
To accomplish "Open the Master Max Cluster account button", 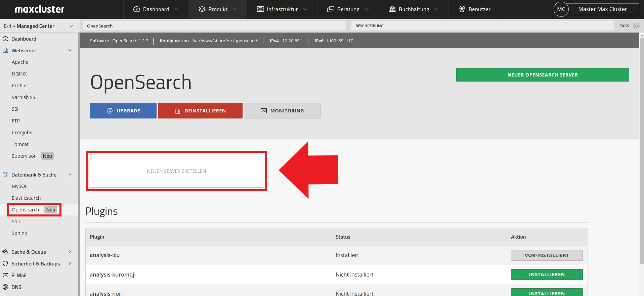I will point(603,9).
